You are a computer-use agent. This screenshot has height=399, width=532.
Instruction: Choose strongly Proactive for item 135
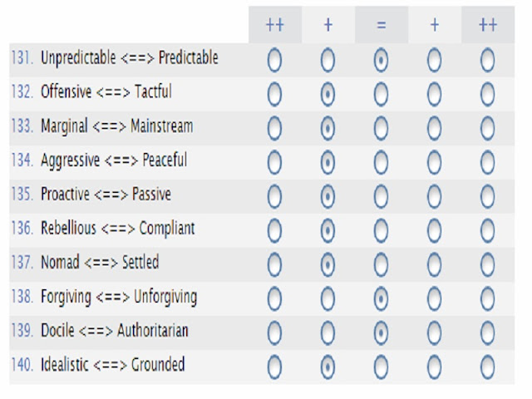pos(274,196)
